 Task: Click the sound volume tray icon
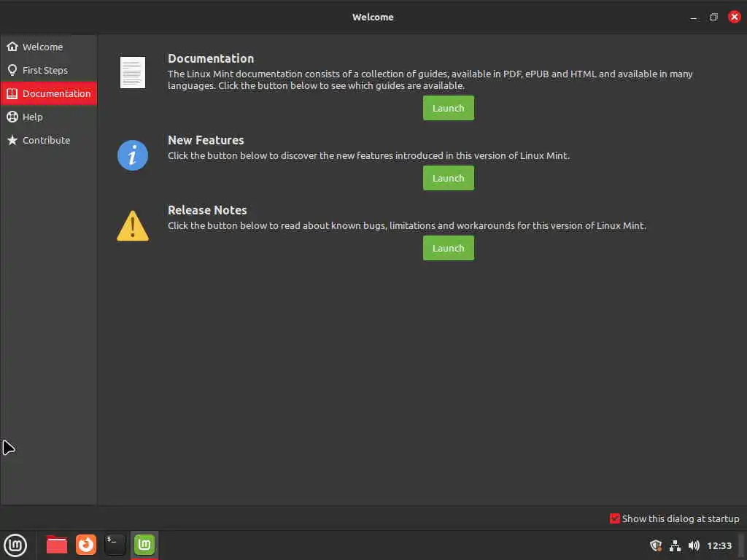pos(694,545)
